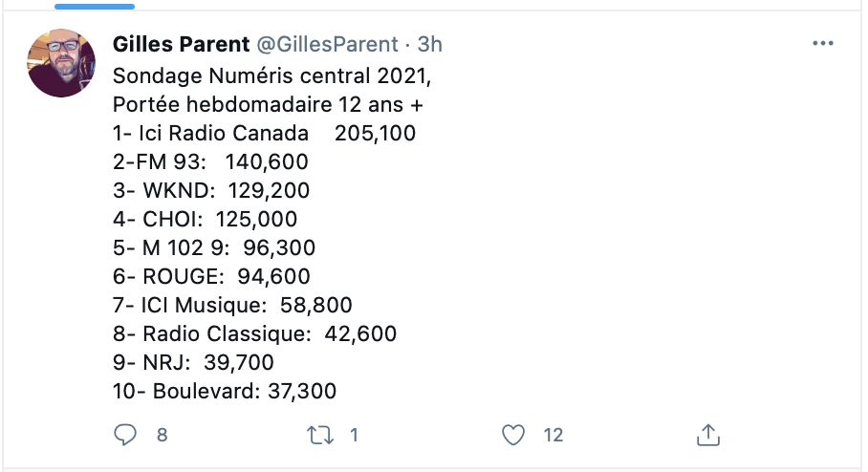Open Gilles Parent's profile avatar
The width and height of the screenshot is (868, 472).
tap(61, 63)
